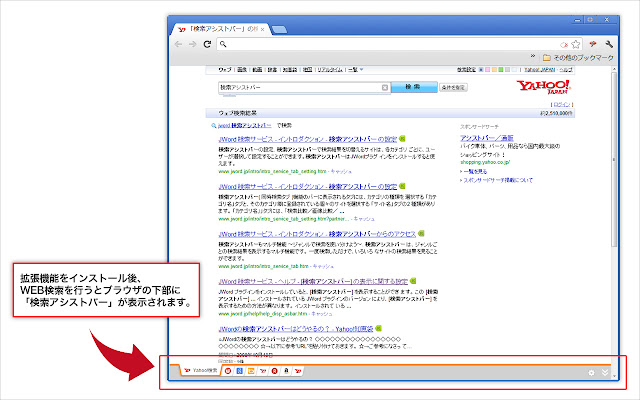Bookmark this page with the star icon
The width and height of the screenshot is (640, 400).
pyautogui.click(x=576, y=44)
